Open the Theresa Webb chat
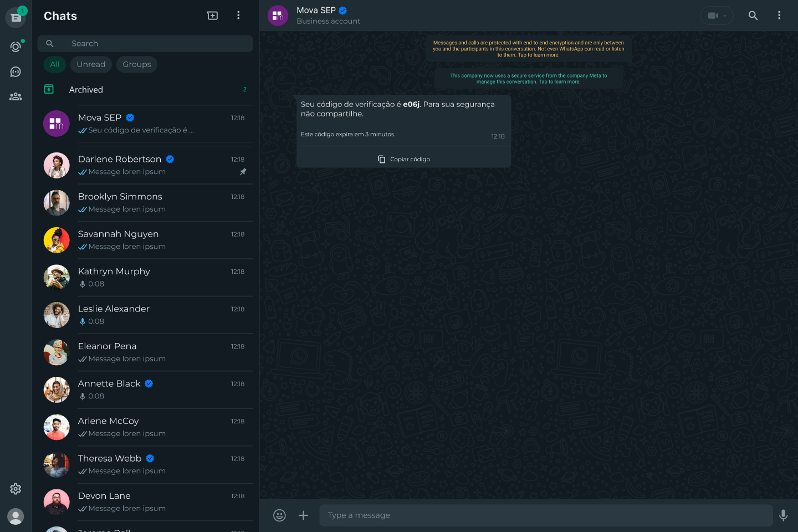The image size is (798, 532). [x=145, y=464]
